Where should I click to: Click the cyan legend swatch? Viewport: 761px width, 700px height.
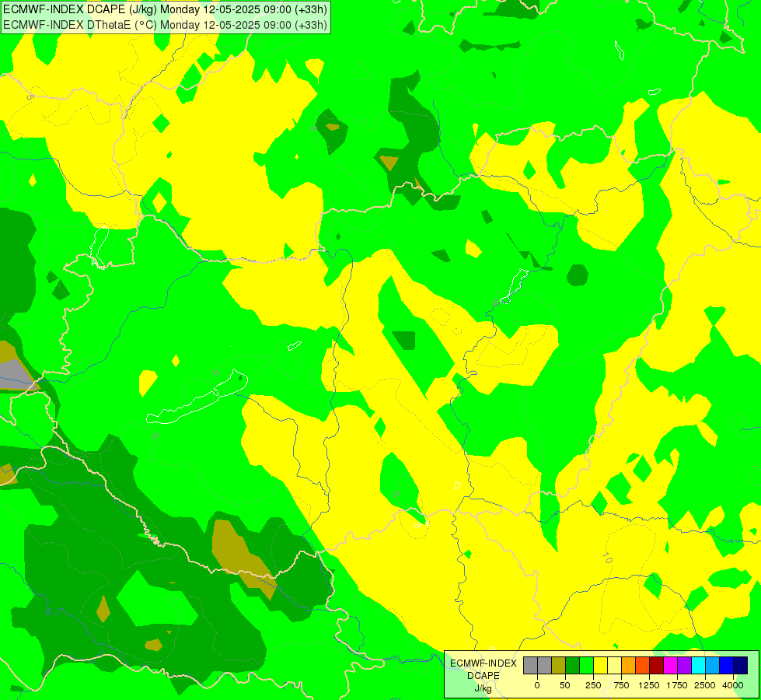tap(698, 665)
